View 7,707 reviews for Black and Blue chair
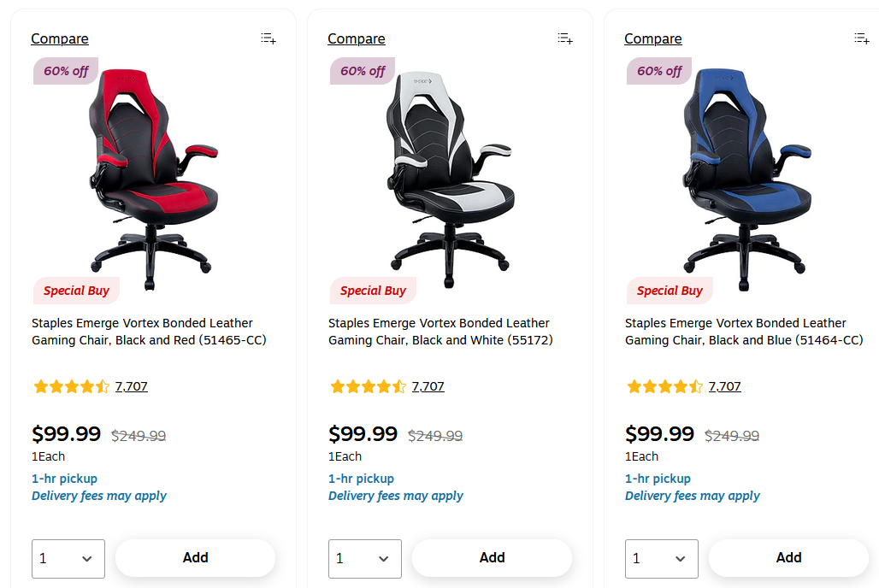This screenshot has height=588, width=879. click(725, 386)
